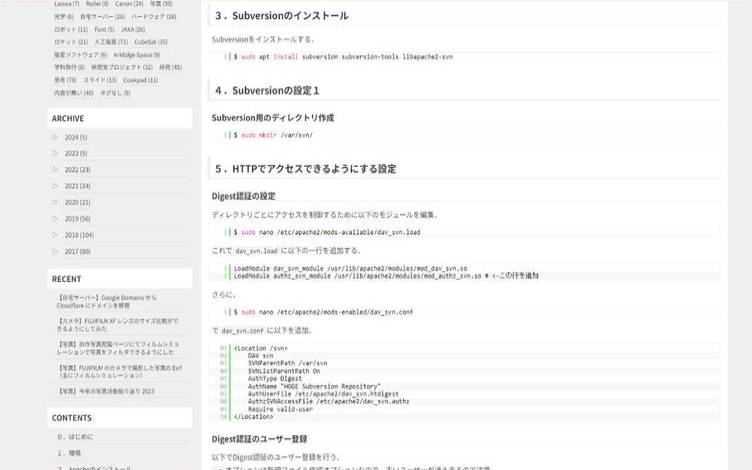752x470 pixels.
Task: Jump to contents item 0．はじめに
Action: (x=75, y=437)
